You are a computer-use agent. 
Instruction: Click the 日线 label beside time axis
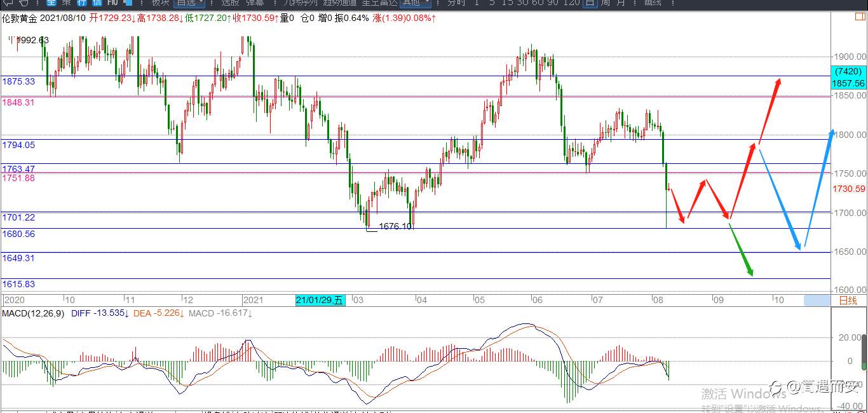848,301
